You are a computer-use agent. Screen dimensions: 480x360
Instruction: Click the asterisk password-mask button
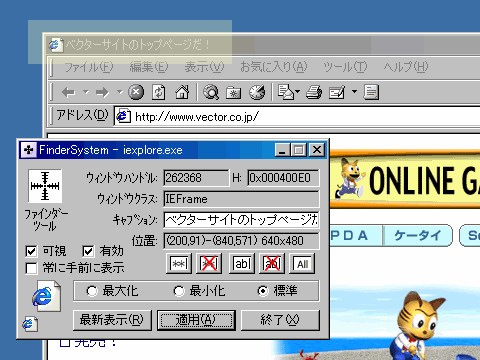click(x=179, y=264)
